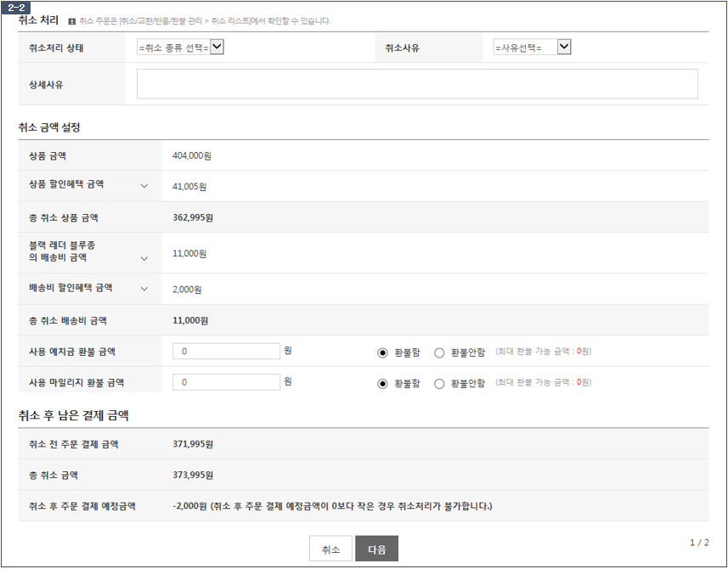Click the -2,000원 취소 후 결제 예정금액 text
This screenshot has height=569, width=728.
[x=332, y=506]
